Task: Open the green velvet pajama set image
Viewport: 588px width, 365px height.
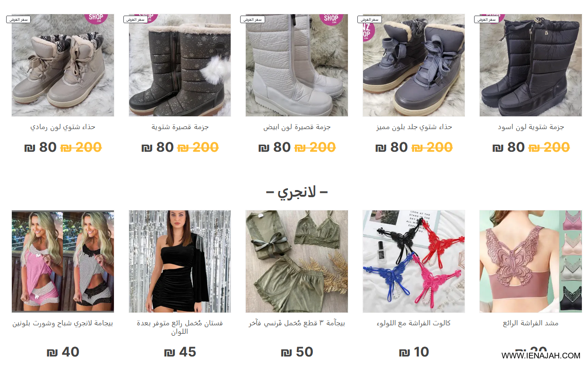Action: [x=297, y=261]
